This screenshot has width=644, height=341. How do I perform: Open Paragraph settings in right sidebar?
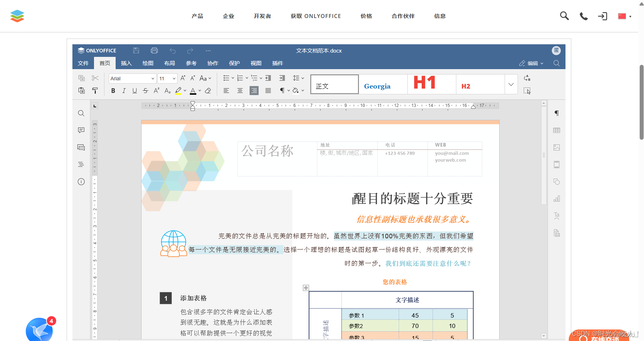pos(556,113)
